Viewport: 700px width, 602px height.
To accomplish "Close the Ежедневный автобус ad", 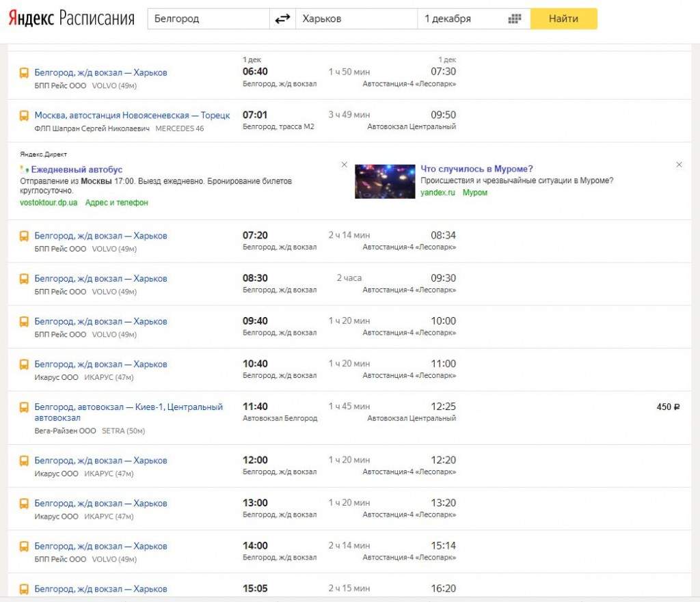I will tap(344, 165).
